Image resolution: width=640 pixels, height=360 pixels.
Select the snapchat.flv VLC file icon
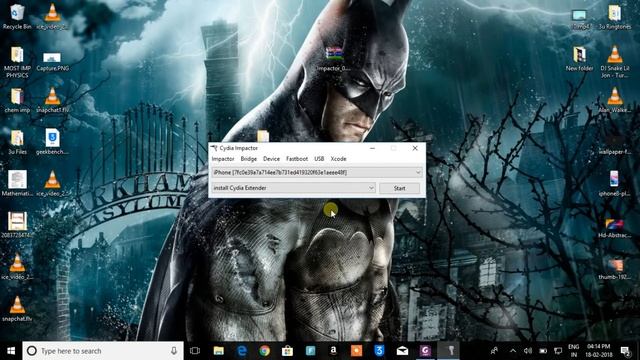click(x=17, y=309)
